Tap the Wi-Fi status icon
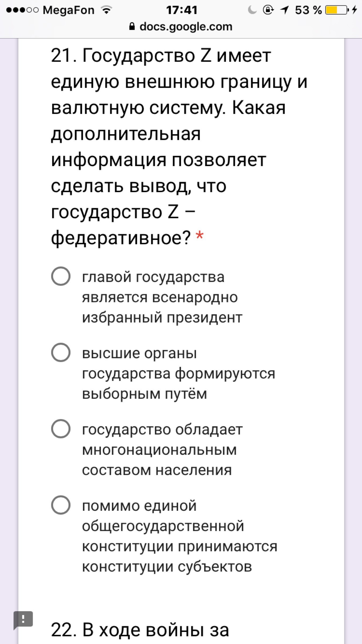362x644 pixels. 106,10
